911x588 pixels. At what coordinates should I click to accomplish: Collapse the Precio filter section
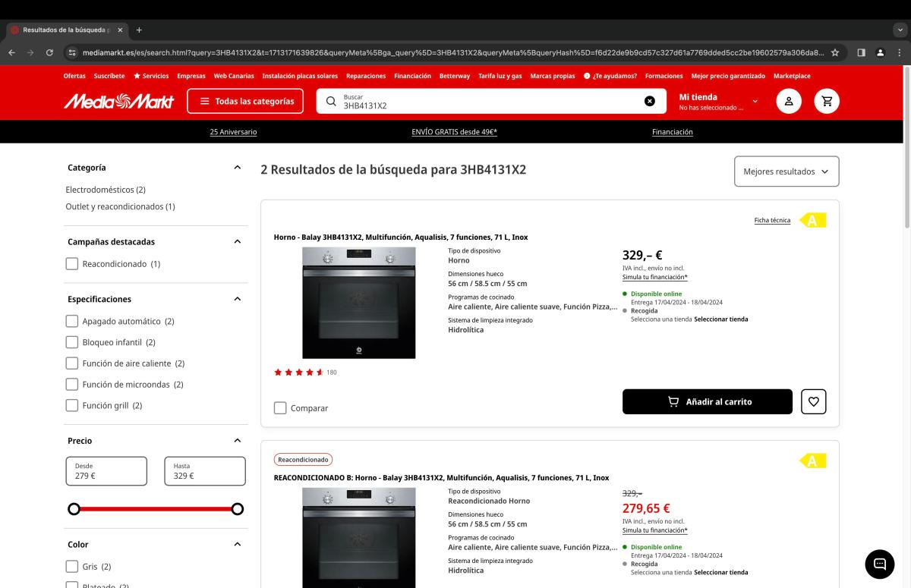pyautogui.click(x=237, y=441)
